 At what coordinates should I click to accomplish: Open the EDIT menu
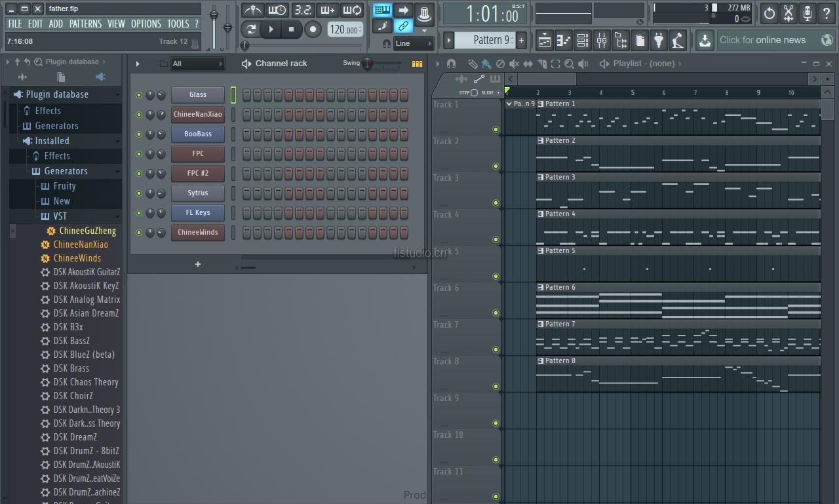coord(35,24)
